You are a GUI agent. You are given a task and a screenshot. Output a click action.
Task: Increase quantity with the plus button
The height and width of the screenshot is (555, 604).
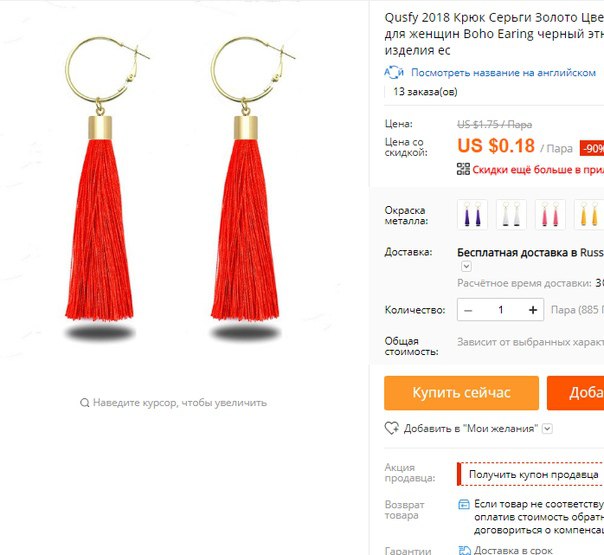(533, 310)
